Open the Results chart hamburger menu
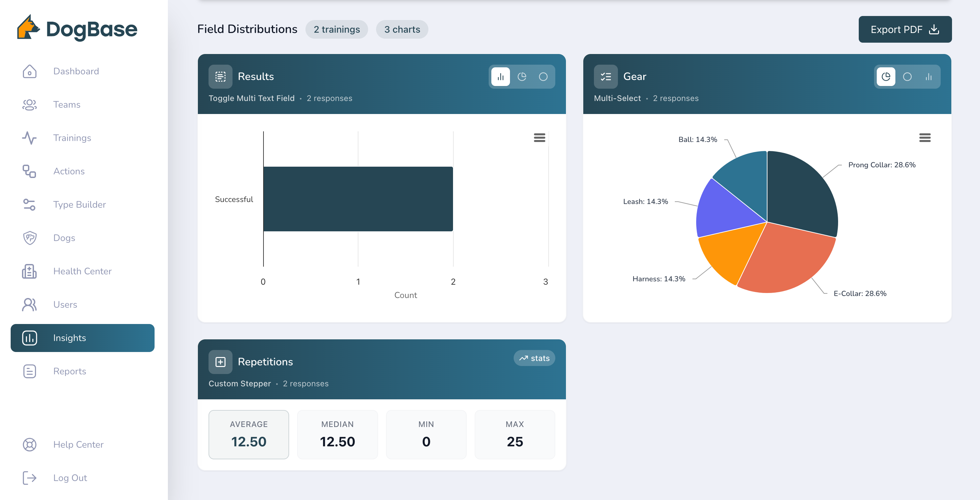The image size is (980, 500). tap(539, 137)
